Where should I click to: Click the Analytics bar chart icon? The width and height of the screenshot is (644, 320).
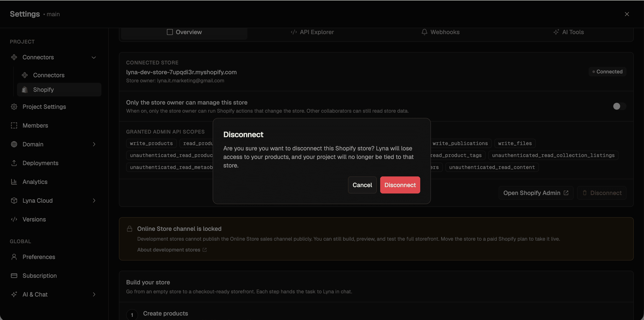tap(14, 182)
